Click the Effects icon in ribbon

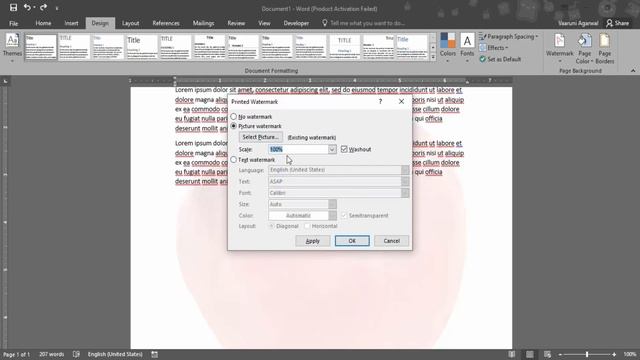click(x=482, y=48)
